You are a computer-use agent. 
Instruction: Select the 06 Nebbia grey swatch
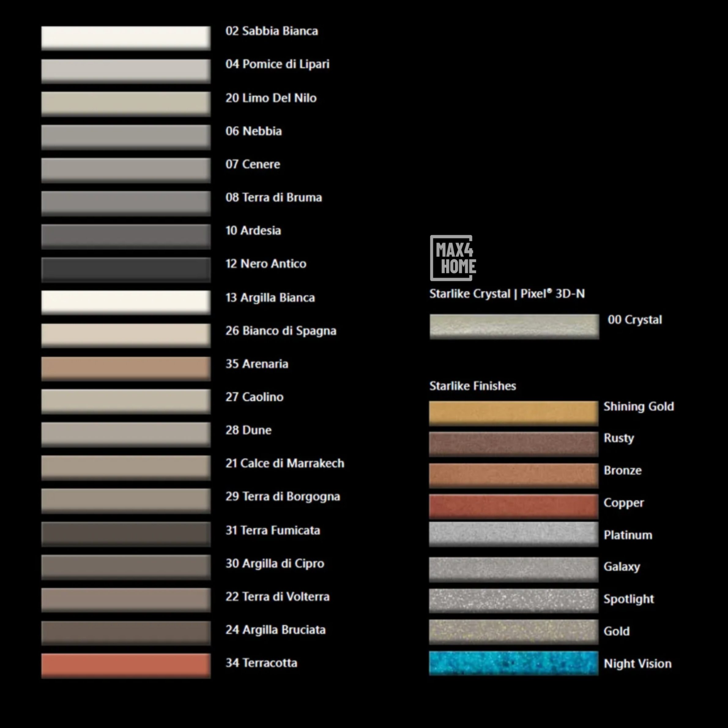coord(126,137)
